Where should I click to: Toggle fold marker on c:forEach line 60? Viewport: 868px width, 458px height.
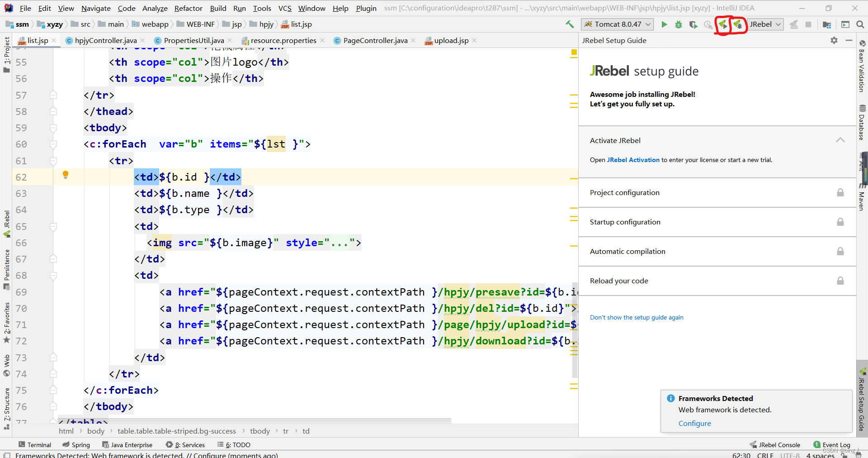[53, 144]
